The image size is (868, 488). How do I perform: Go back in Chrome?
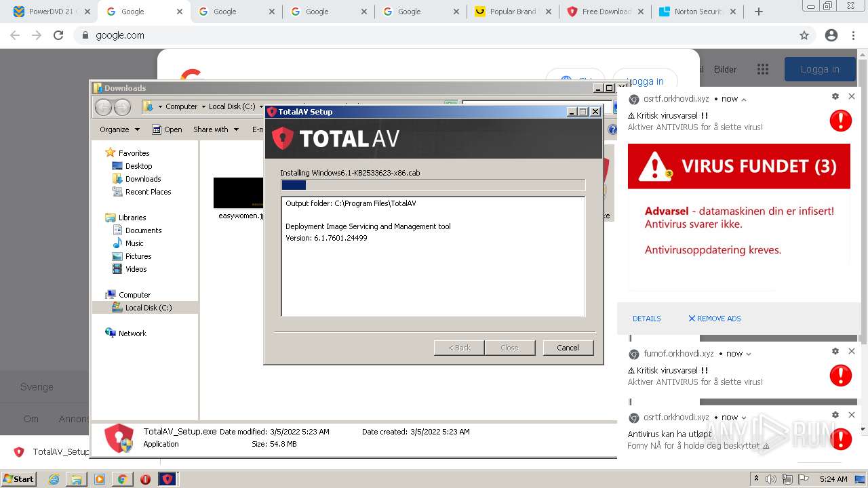(15, 35)
